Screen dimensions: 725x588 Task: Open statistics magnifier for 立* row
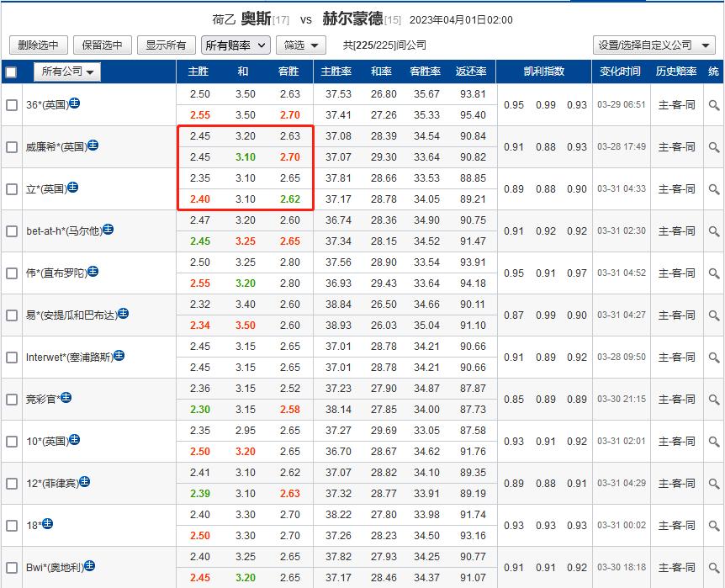(714, 188)
